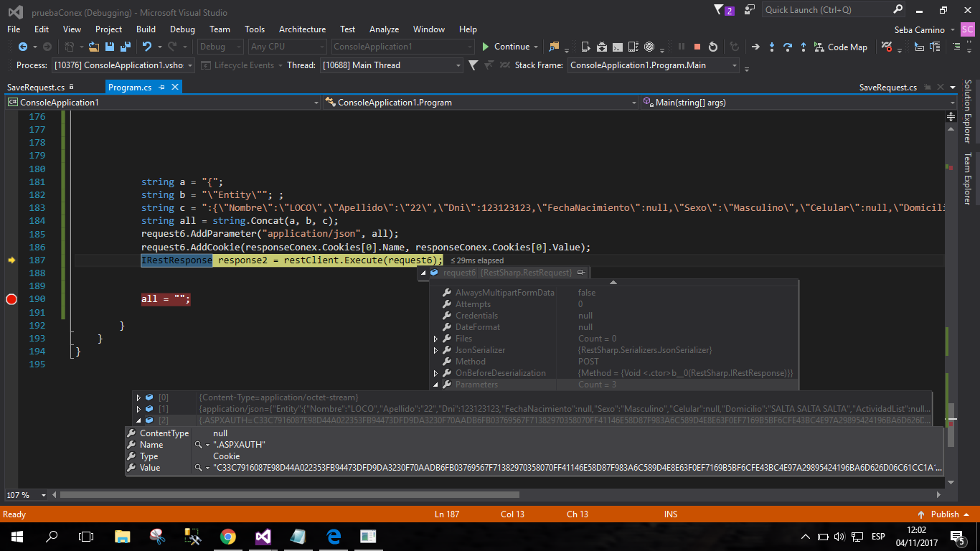Click the Quick Launch search magnifier
This screenshot has width=980, height=551.
(x=897, y=9)
